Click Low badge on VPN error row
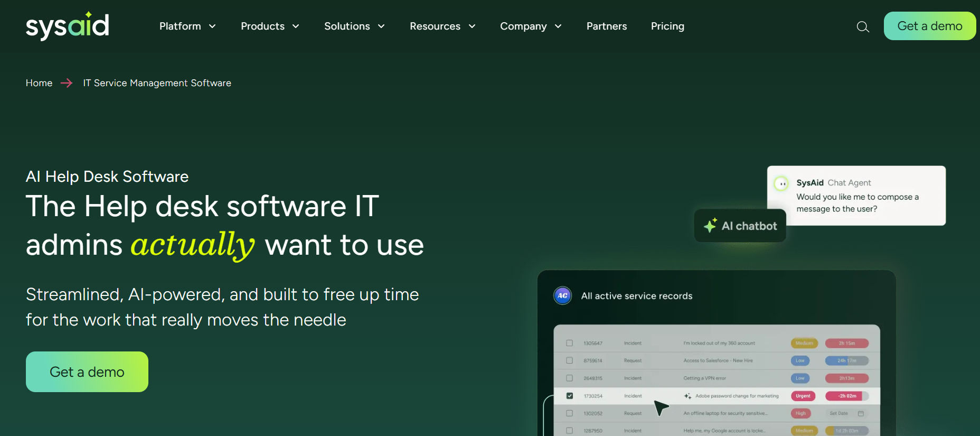980x436 pixels. point(800,378)
